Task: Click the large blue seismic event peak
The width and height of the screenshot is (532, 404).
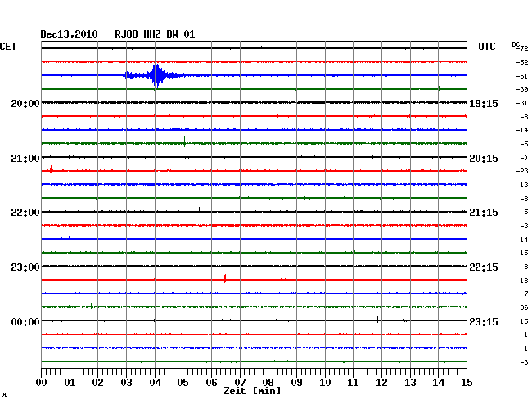Action: point(156,75)
